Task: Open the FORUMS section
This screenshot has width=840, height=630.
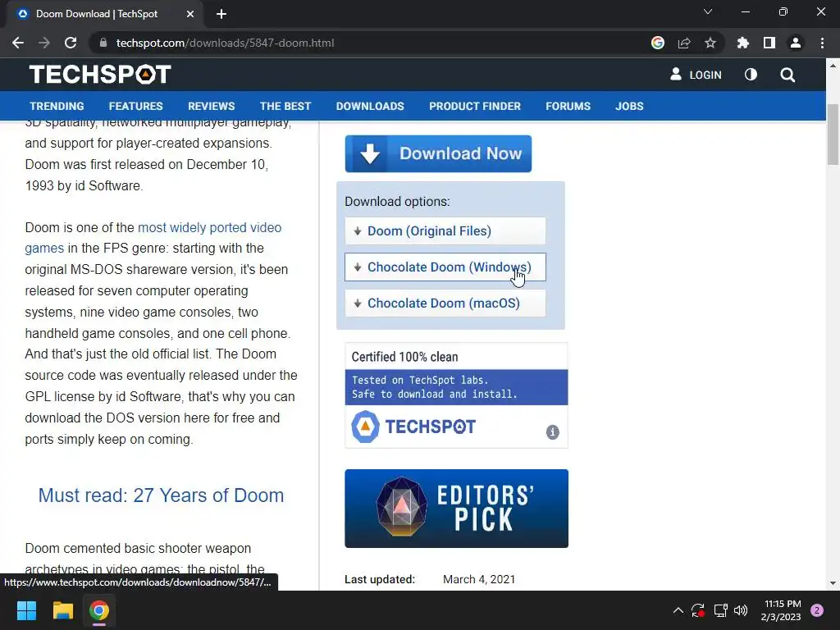Action: coord(568,106)
